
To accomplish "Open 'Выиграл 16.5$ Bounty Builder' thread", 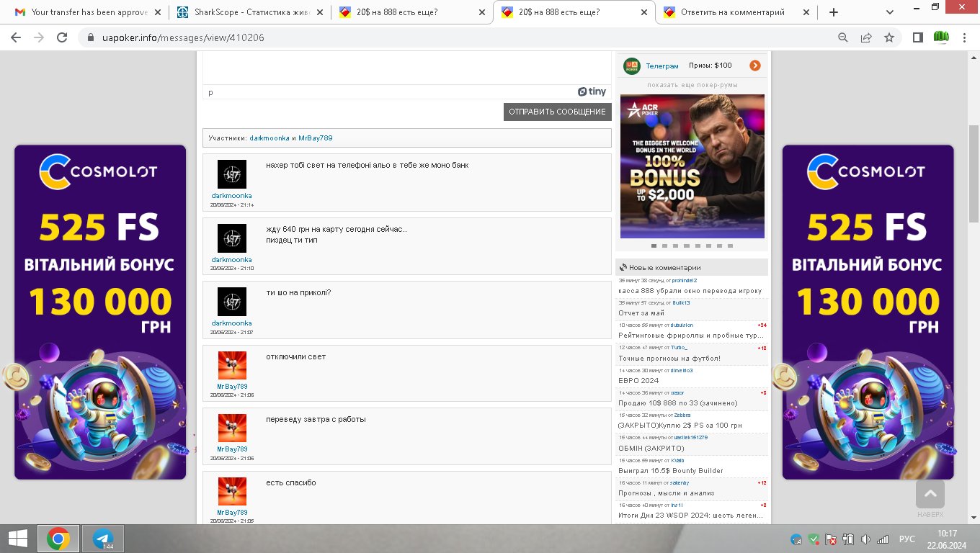I will (671, 471).
